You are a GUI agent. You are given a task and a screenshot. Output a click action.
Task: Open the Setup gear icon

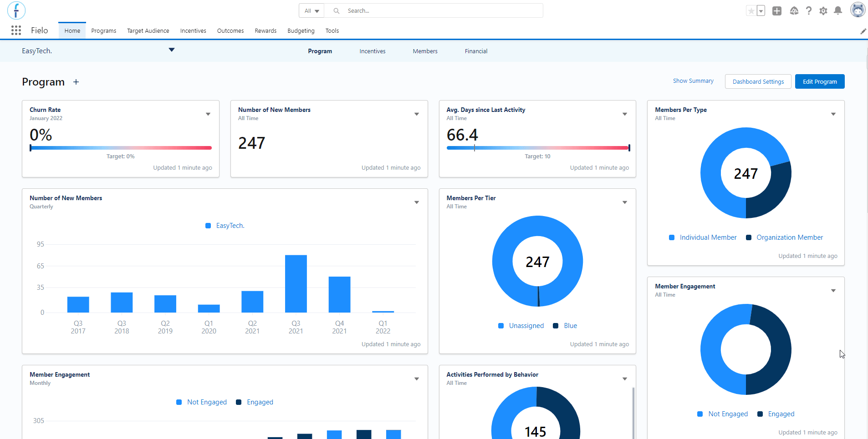click(x=823, y=11)
